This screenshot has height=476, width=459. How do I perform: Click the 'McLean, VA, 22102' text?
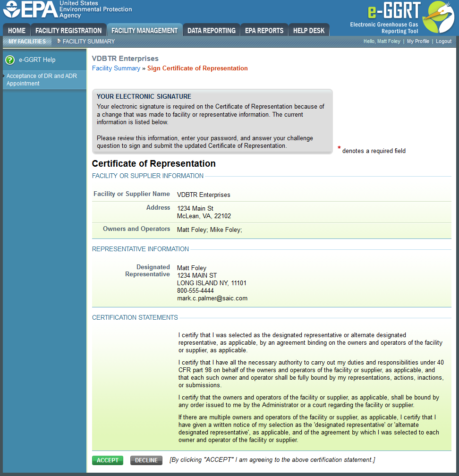pos(204,216)
